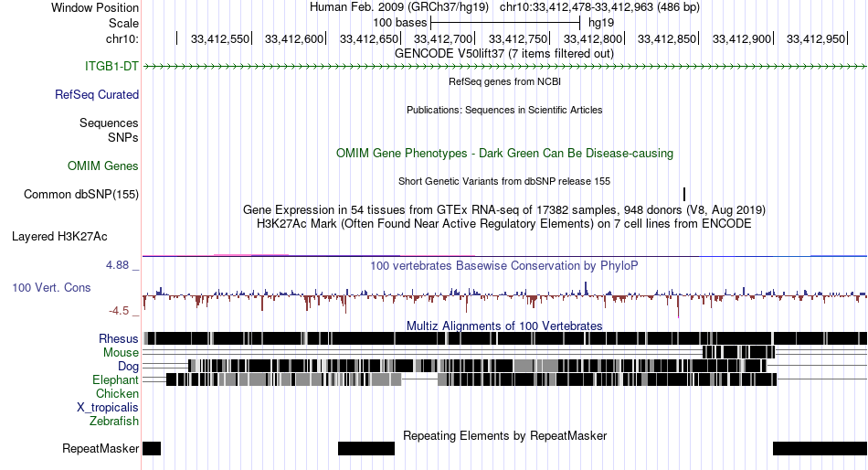
Task: Click the 100 bases scale bar
Action: click(505, 23)
